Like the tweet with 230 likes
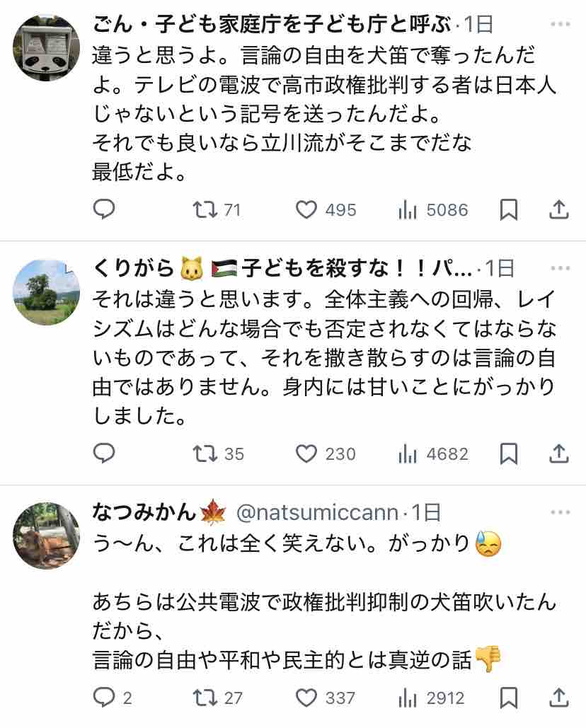Viewport: 586px width, 728px height. tap(326, 453)
